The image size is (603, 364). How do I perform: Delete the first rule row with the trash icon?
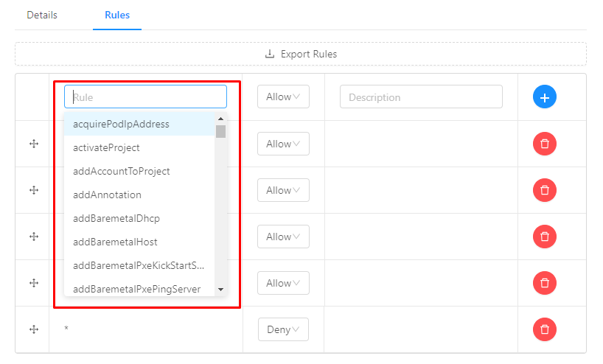[545, 144]
